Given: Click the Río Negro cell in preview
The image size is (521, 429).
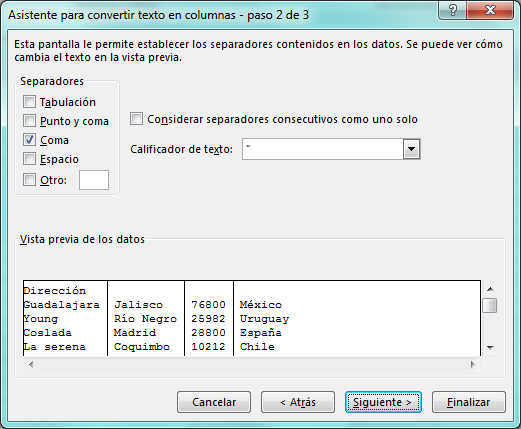Looking at the screenshot, I should (145, 319).
